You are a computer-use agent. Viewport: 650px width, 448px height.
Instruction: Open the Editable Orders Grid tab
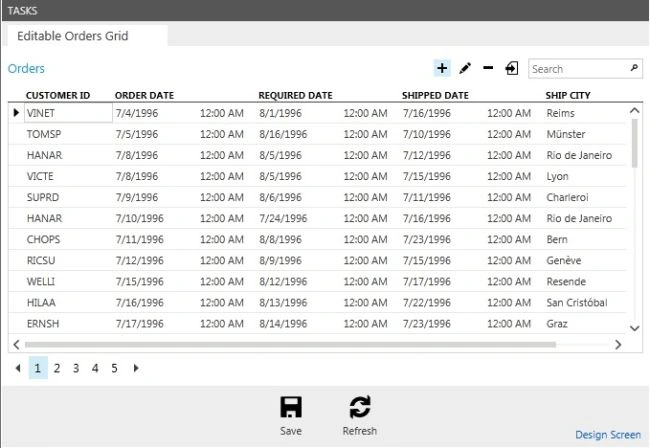click(87, 36)
